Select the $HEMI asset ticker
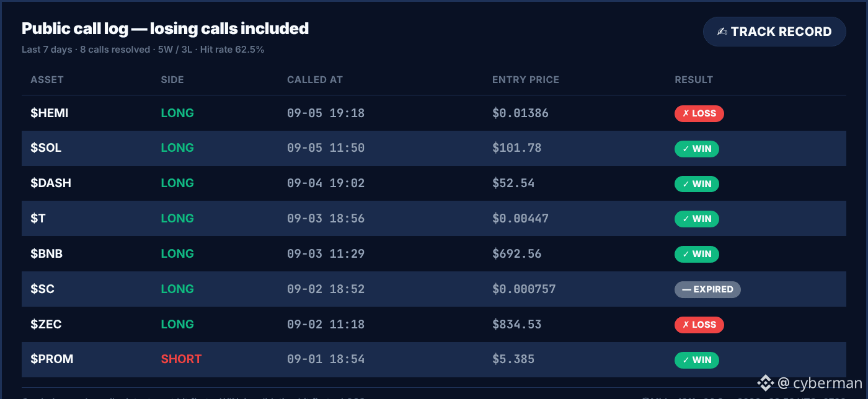 (50, 113)
